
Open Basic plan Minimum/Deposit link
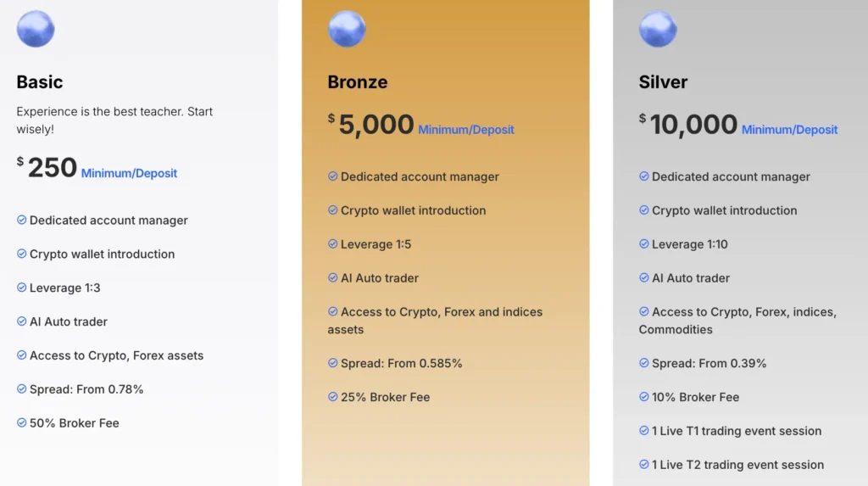point(129,173)
